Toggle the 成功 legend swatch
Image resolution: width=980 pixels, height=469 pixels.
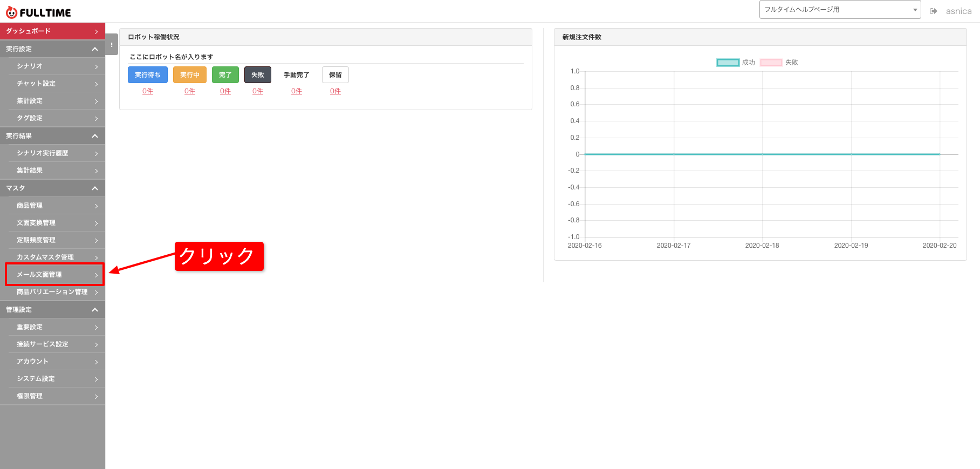click(728, 63)
